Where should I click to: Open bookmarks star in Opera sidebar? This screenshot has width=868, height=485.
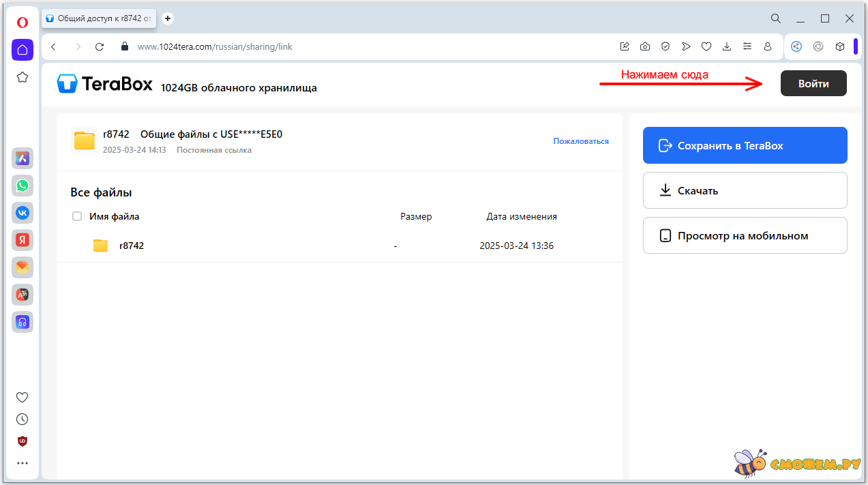pos(23,77)
